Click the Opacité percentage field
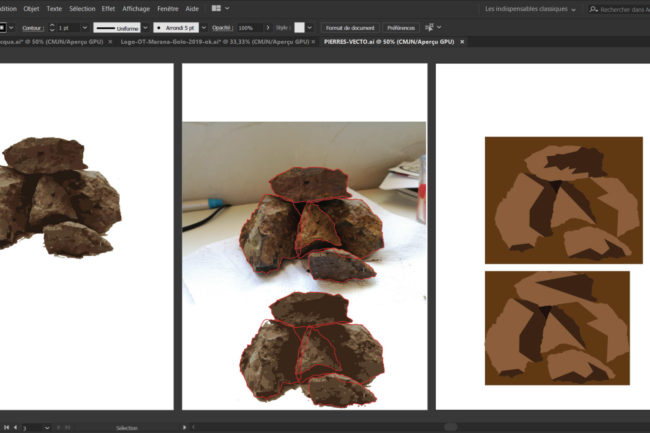This screenshot has width=650, height=433. pos(246,27)
